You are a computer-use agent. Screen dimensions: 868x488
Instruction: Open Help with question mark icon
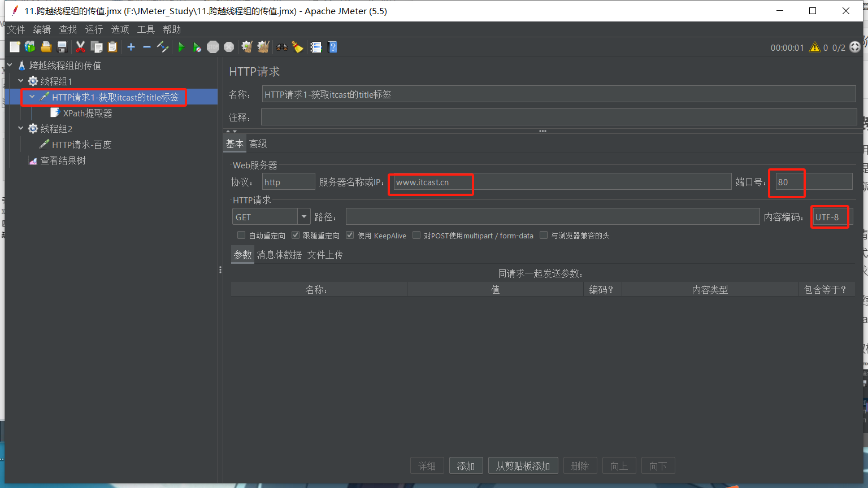tap(332, 47)
